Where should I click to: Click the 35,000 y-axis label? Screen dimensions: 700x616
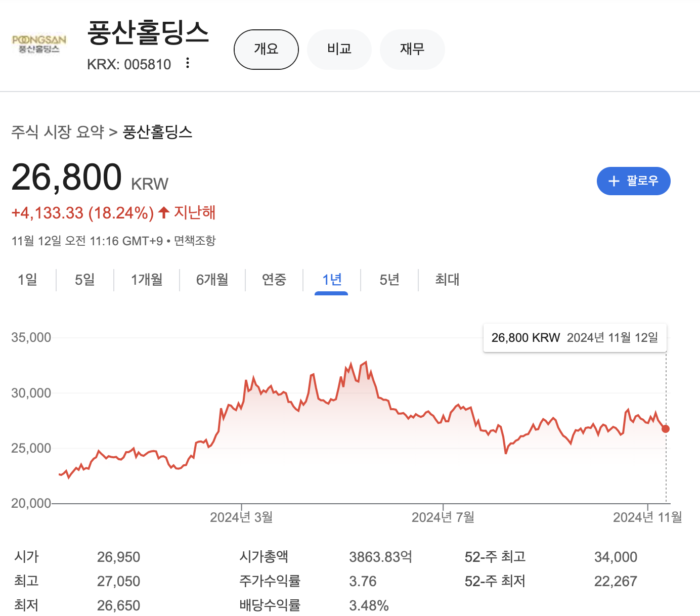[31, 337]
